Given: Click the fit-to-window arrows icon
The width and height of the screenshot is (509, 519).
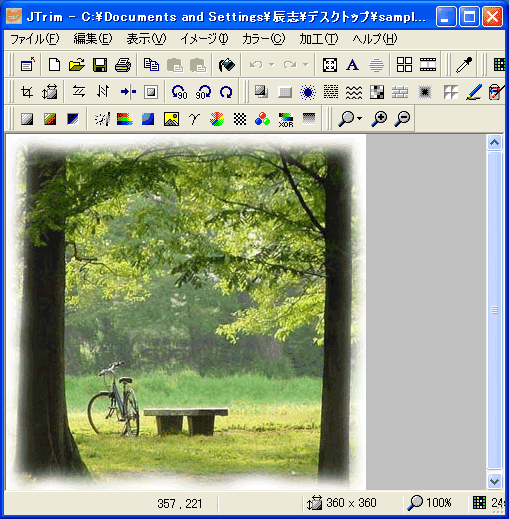Looking at the screenshot, I should (x=330, y=65).
